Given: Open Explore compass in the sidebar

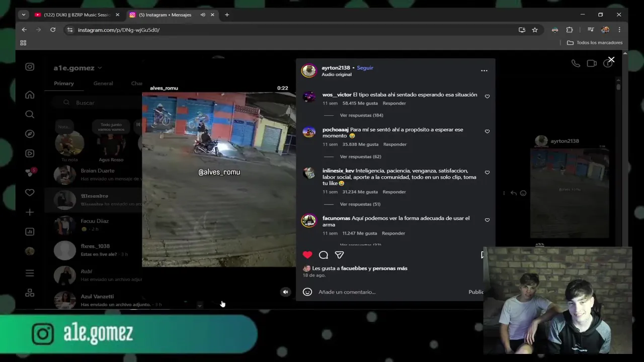Looking at the screenshot, I should pos(30,134).
